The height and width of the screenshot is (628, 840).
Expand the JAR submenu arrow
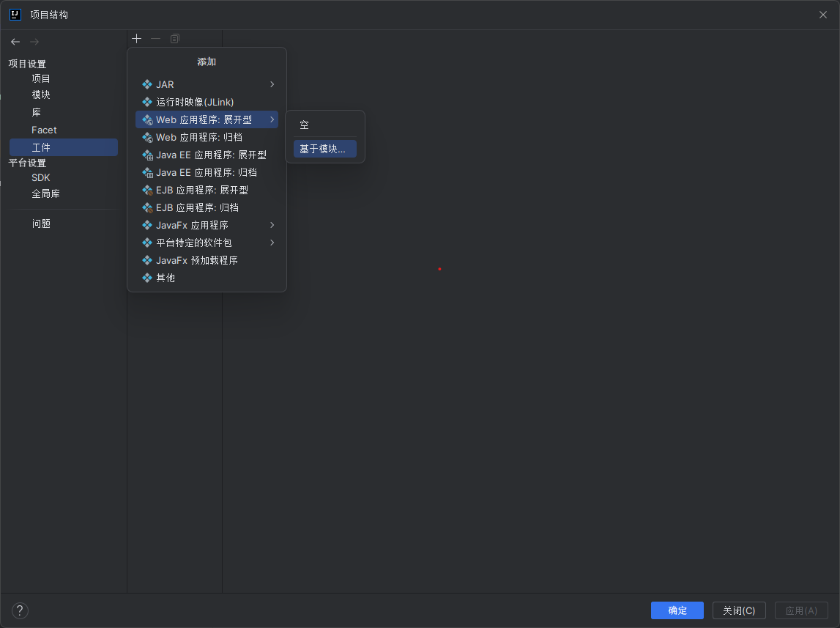tap(272, 84)
